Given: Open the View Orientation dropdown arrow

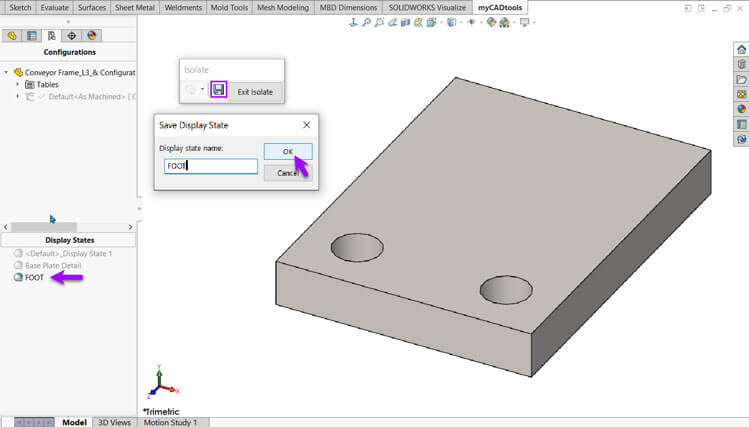Looking at the screenshot, I should [440, 22].
